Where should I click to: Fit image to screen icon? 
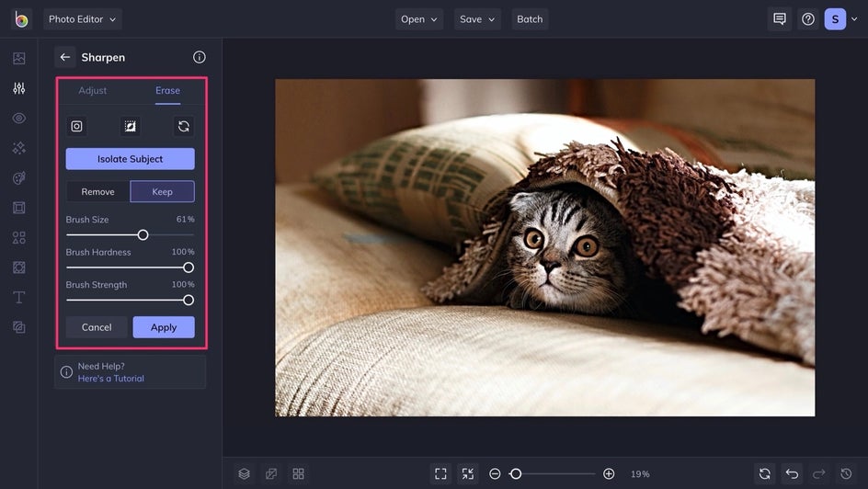(440, 474)
